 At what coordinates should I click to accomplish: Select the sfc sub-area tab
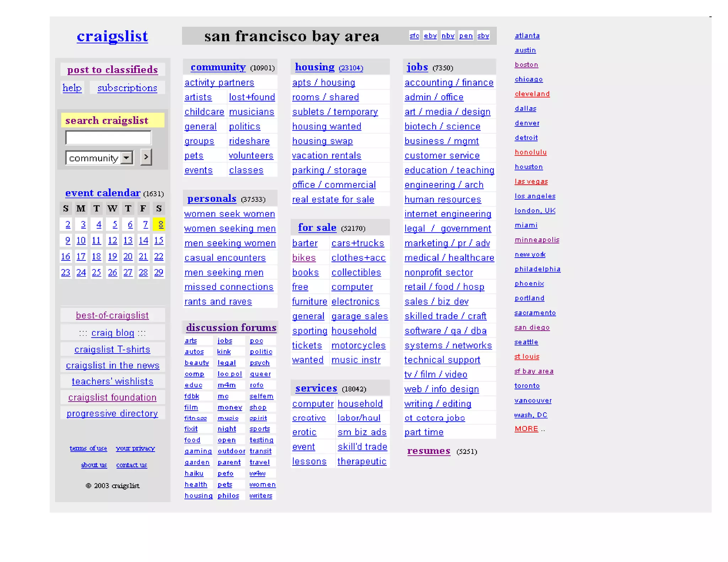[x=414, y=36]
